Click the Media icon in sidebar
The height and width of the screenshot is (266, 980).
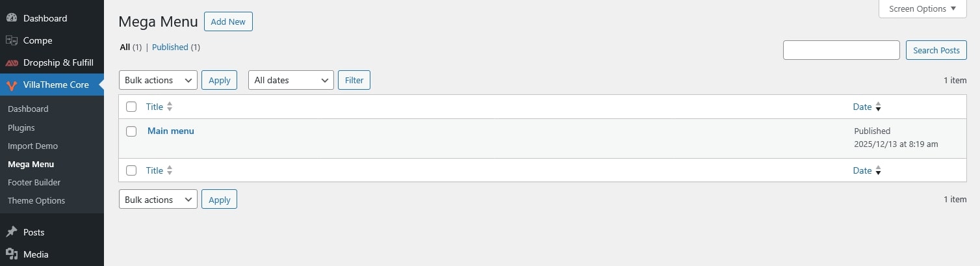pyautogui.click(x=12, y=254)
